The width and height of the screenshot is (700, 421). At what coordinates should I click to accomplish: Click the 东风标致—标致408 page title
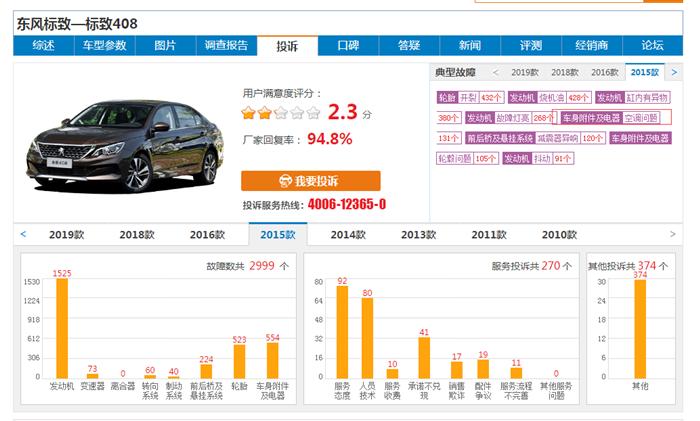click(x=77, y=24)
